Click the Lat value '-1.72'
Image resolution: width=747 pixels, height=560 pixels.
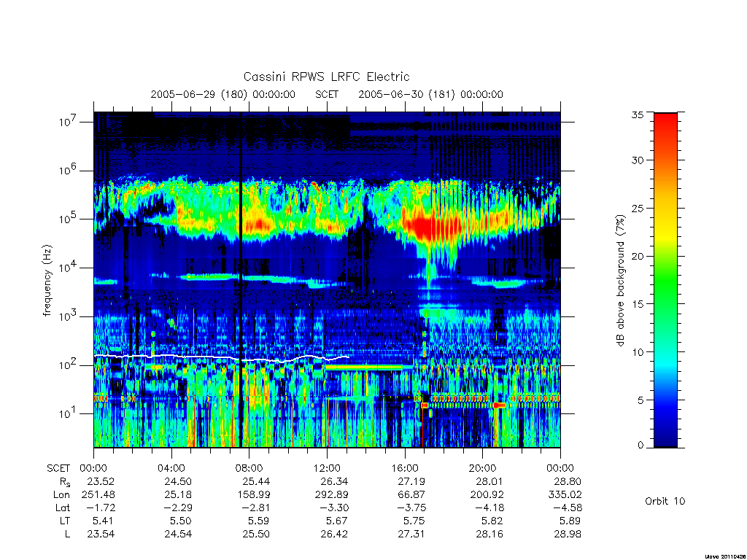tap(101, 507)
